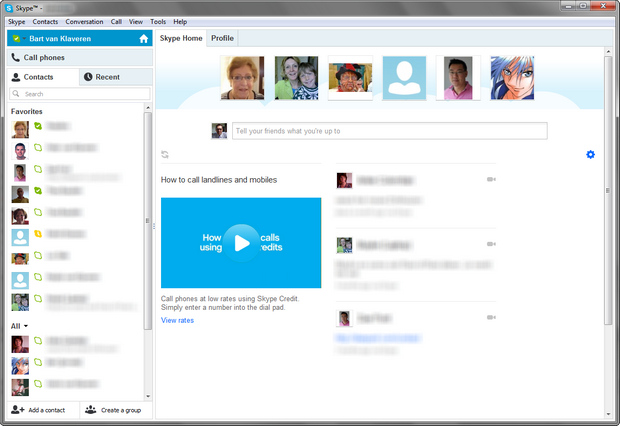Image resolution: width=620 pixels, height=426 pixels.
Task: Open the Help menu
Action: tap(180, 22)
